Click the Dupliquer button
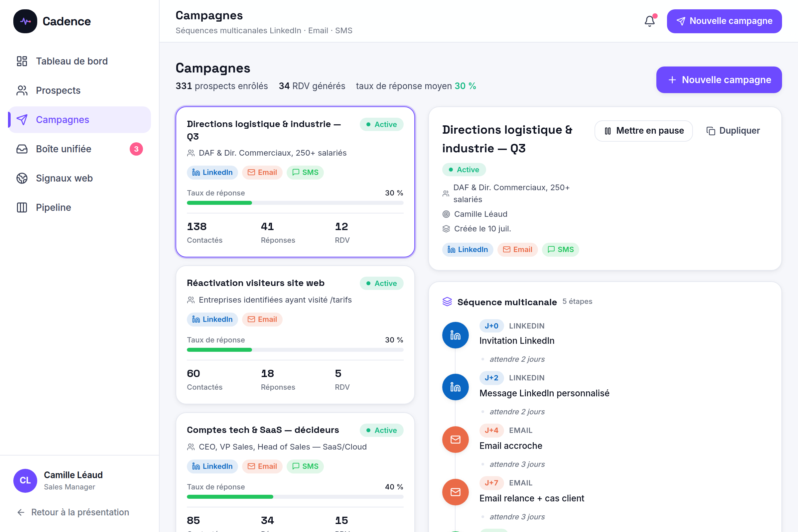 tap(733, 131)
